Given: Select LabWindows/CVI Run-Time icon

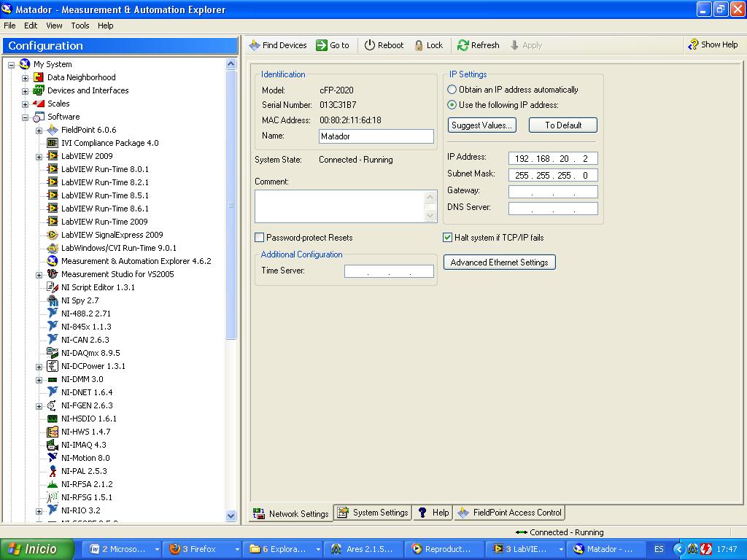Looking at the screenshot, I should 53,248.
